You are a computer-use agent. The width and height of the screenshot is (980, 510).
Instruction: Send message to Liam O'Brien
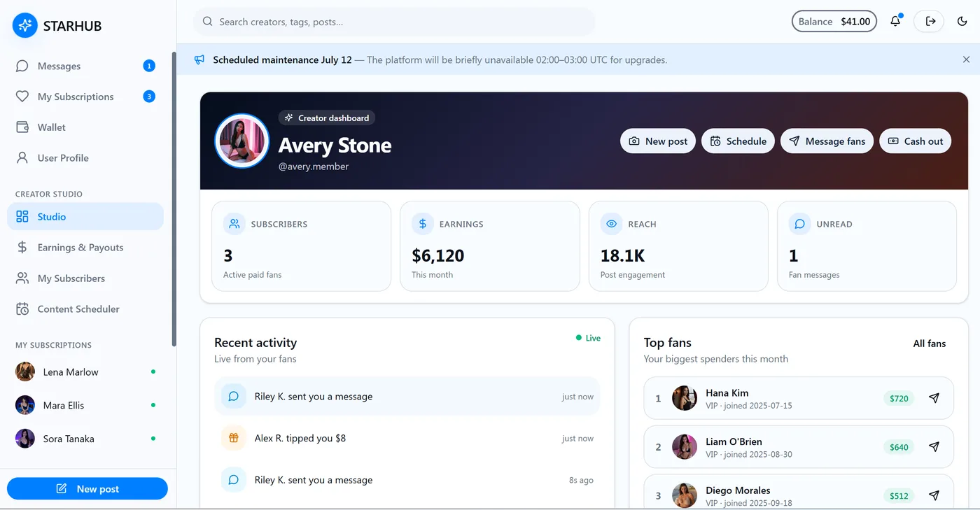click(x=934, y=446)
